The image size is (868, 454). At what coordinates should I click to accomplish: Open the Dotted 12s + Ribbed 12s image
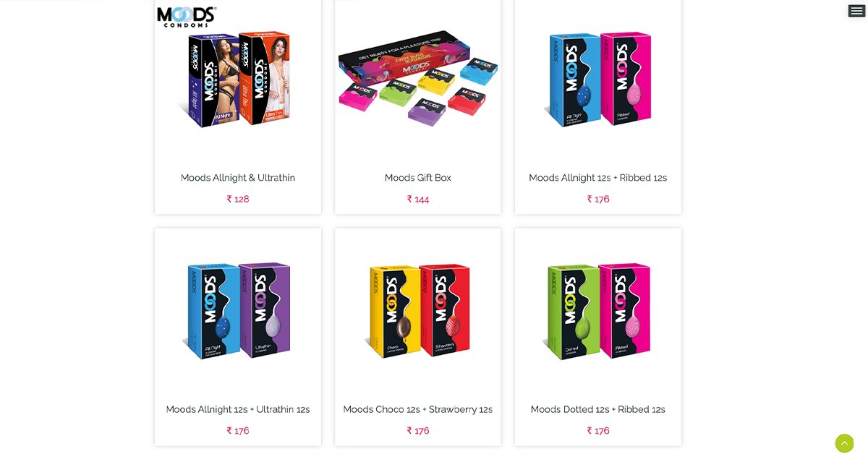click(x=598, y=311)
